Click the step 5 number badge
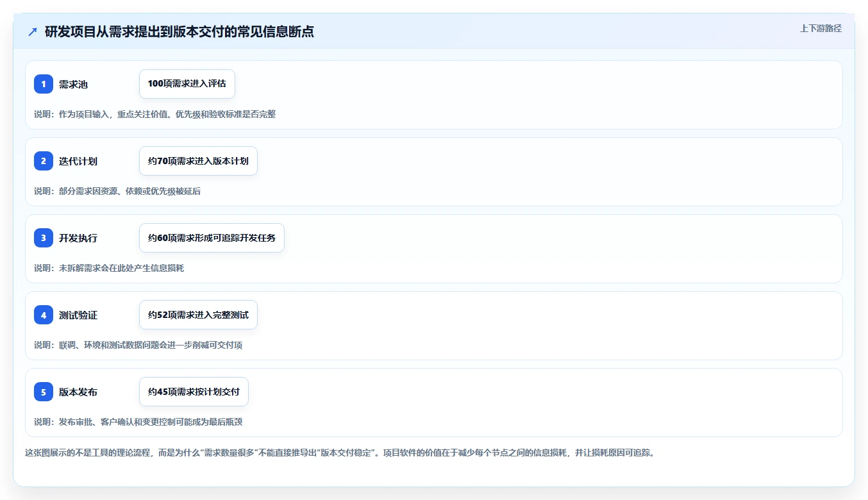This screenshot has width=868, height=500. (x=44, y=392)
